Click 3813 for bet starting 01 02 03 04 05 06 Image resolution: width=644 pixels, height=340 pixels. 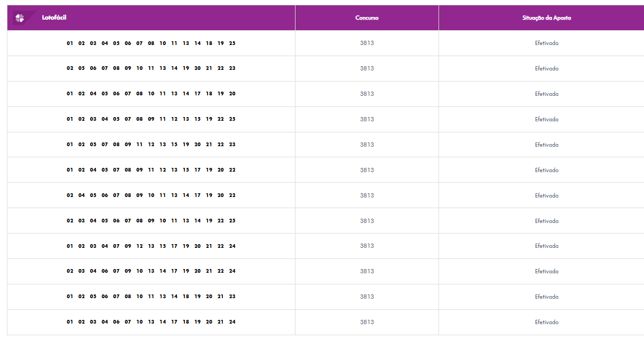click(367, 43)
